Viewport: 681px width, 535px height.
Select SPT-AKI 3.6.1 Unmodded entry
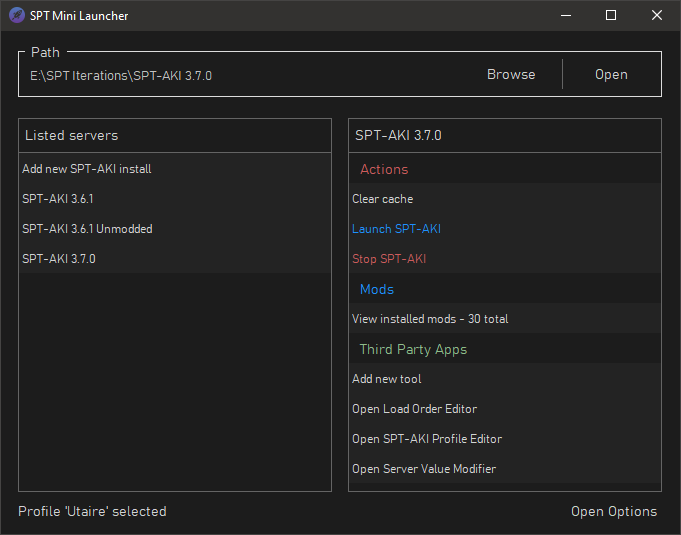175,229
